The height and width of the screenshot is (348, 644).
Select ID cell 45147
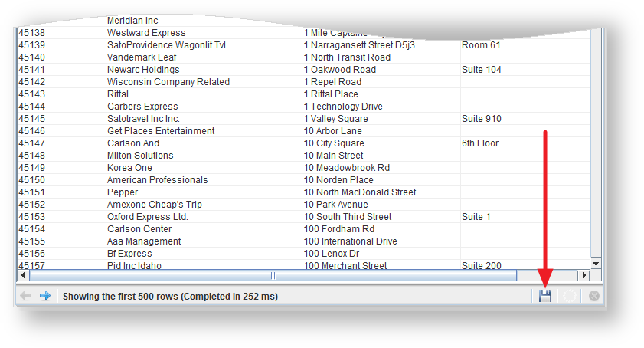(x=61, y=143)
